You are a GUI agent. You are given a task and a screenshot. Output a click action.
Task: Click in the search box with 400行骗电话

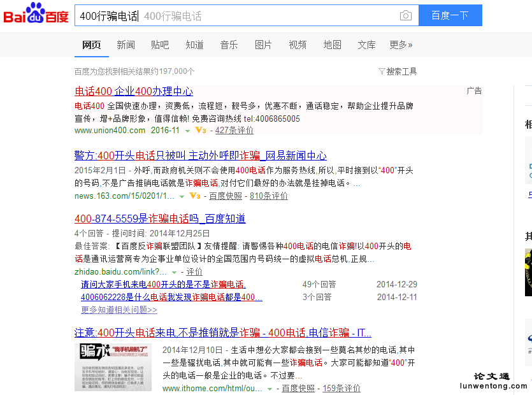point(247,15)
